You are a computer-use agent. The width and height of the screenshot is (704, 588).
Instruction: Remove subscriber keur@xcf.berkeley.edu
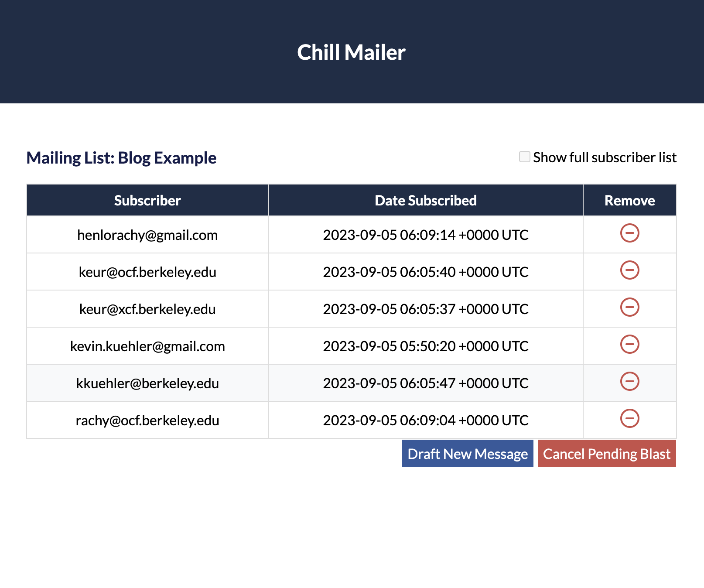[629, 307]
